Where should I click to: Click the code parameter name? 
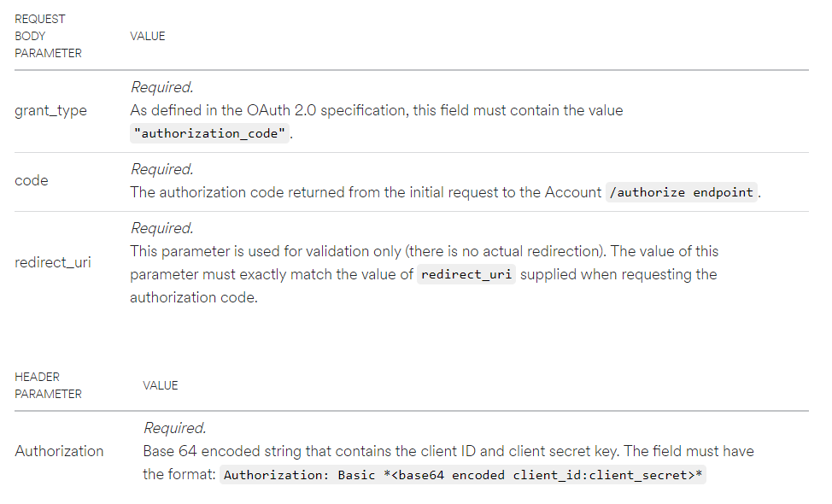32,181
